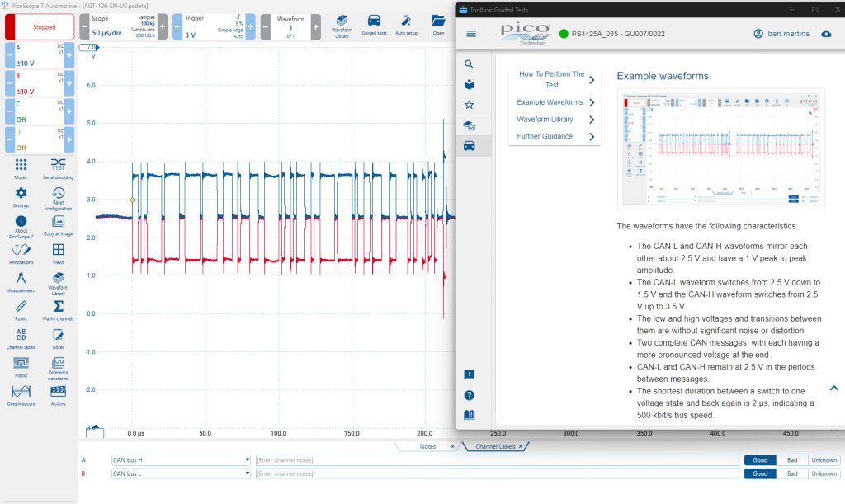Open the Example Waveforms menu entry

click(x=555, y=102)
